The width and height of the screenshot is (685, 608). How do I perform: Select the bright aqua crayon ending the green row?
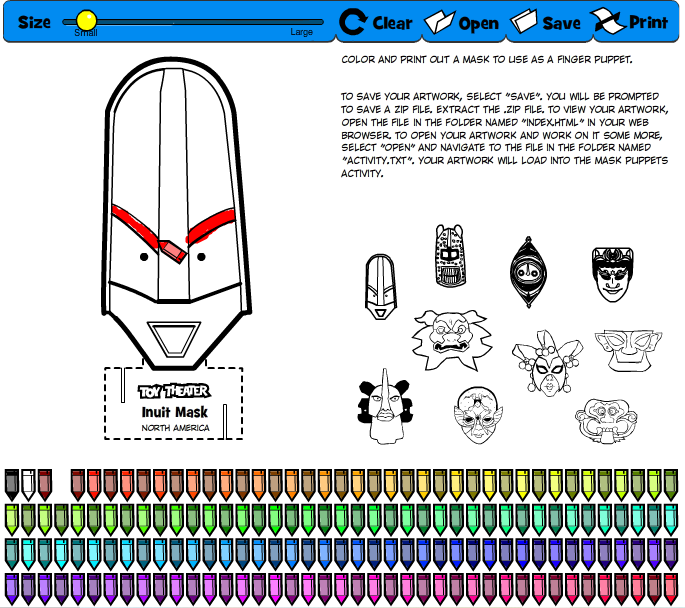tap(671, 520)
